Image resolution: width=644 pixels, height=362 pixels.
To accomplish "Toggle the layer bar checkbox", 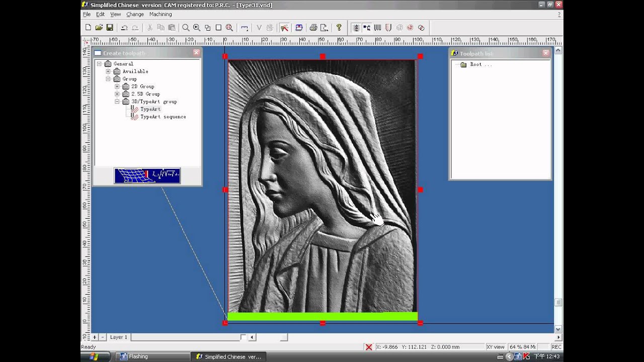I will 243,337.
